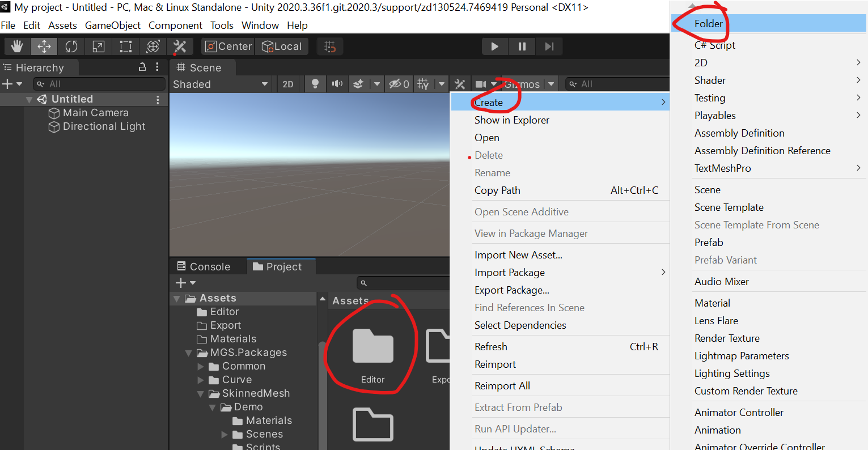Select Directional Light in Hierarchy
Viewport: 868px width, 450px height.
point(97,126)
